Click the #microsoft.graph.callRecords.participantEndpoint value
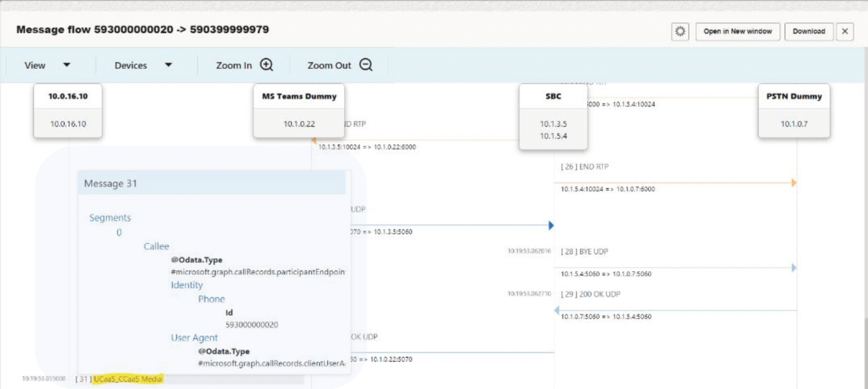868x389 pixels. point(258,271)
